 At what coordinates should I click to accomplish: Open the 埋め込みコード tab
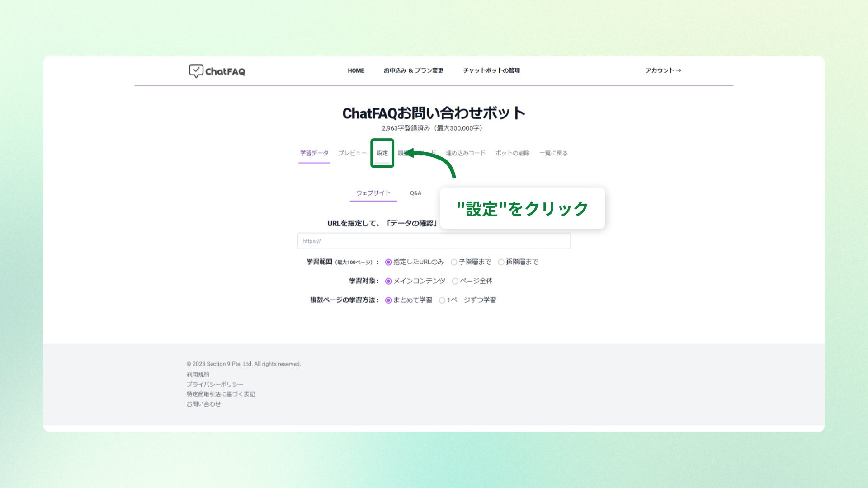465,153
